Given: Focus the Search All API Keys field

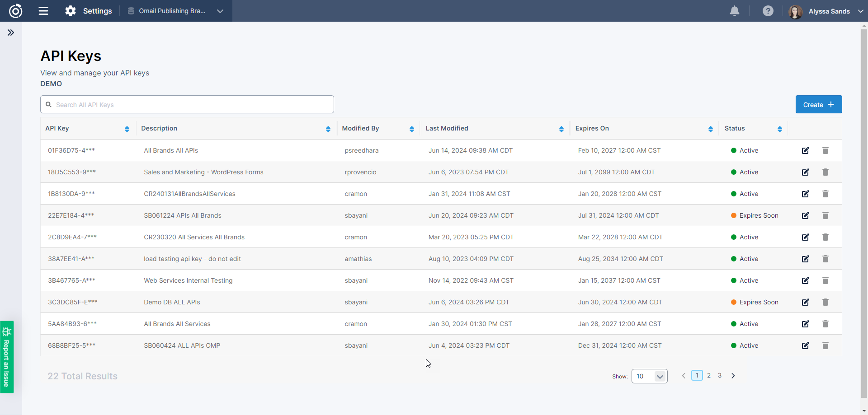Looking at the screenshot, I should pyautogui.click(x=190, y=104).
